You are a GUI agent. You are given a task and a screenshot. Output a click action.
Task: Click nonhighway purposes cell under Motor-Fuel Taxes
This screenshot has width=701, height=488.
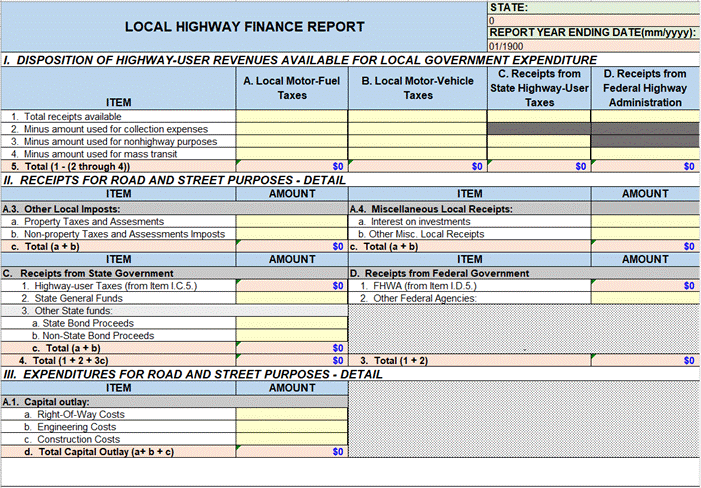[291, 141]
